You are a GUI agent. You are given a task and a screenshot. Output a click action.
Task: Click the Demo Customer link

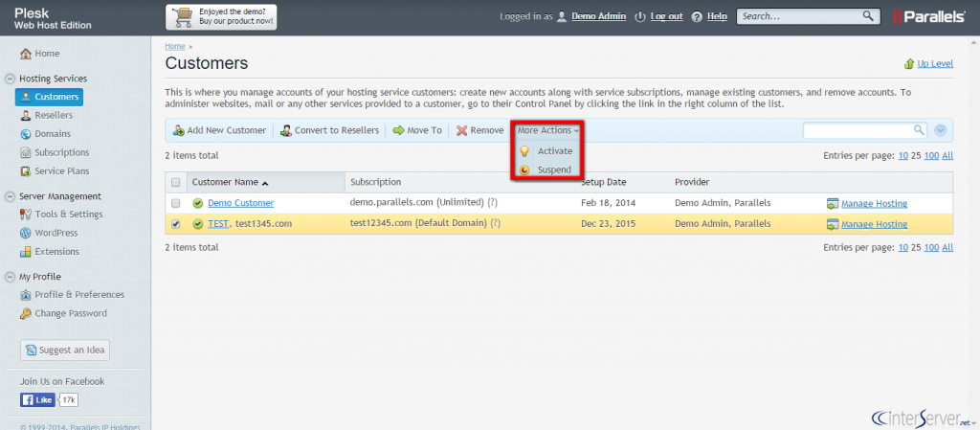pos(240,203)
